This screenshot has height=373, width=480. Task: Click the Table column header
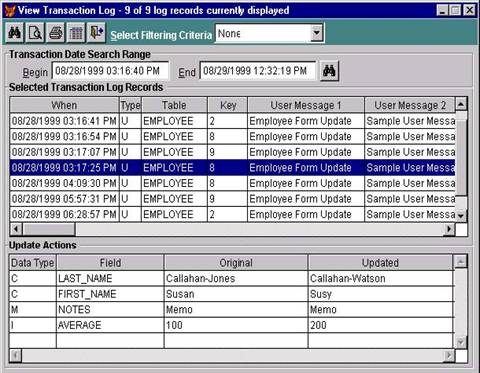174,105
